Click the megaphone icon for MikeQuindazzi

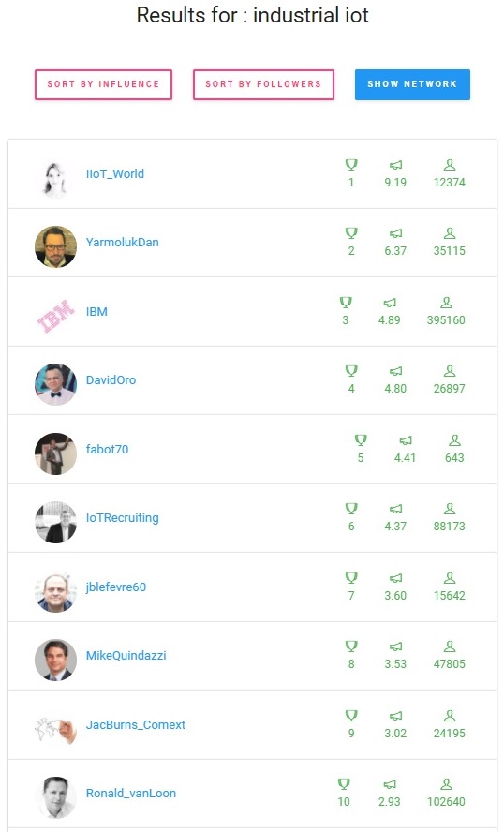(x=395, y=646)
